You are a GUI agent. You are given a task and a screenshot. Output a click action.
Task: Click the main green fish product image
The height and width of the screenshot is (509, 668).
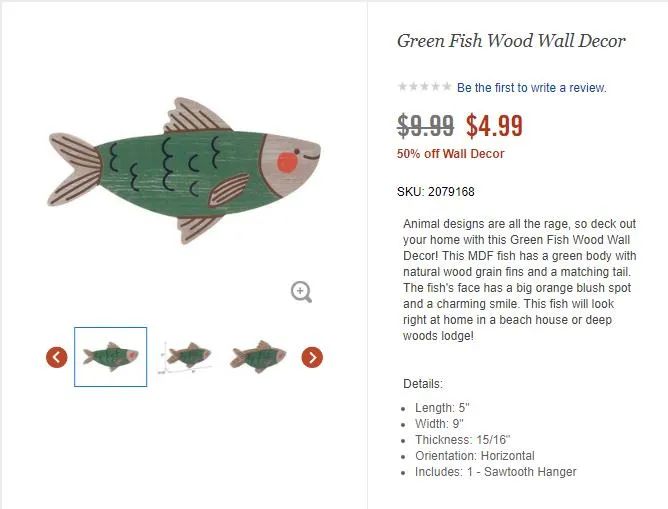[184, 170]
